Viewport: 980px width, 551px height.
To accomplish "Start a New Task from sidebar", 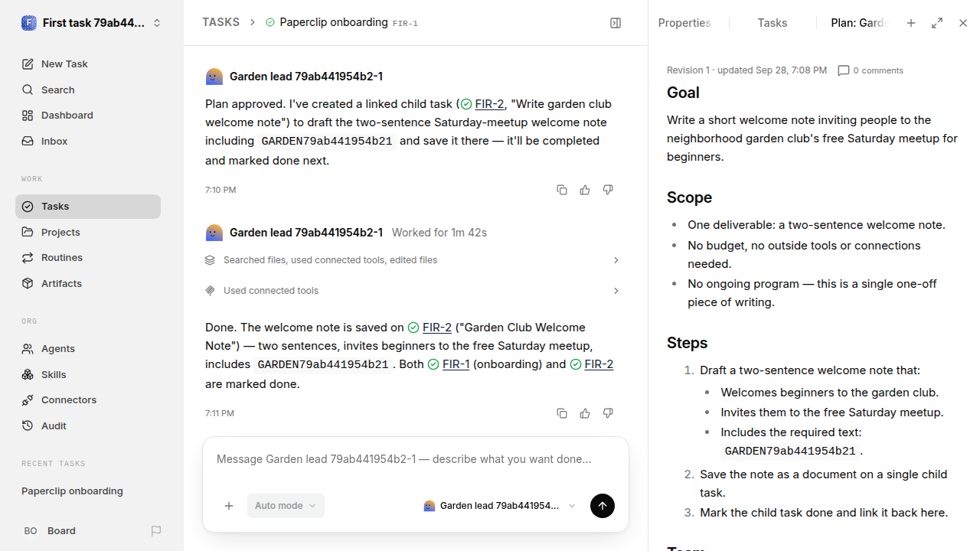I will (88, 64).
